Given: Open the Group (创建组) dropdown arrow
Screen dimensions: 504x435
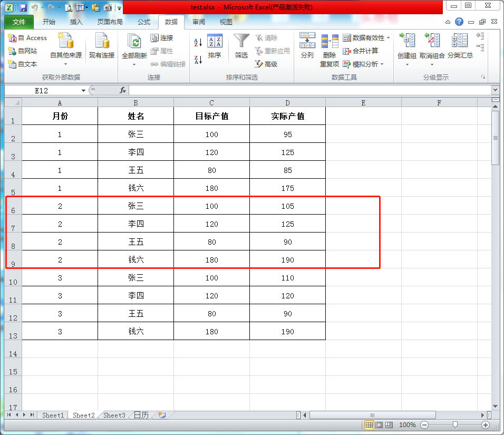Looking at the screenshot, I should [x=407, y=65].
